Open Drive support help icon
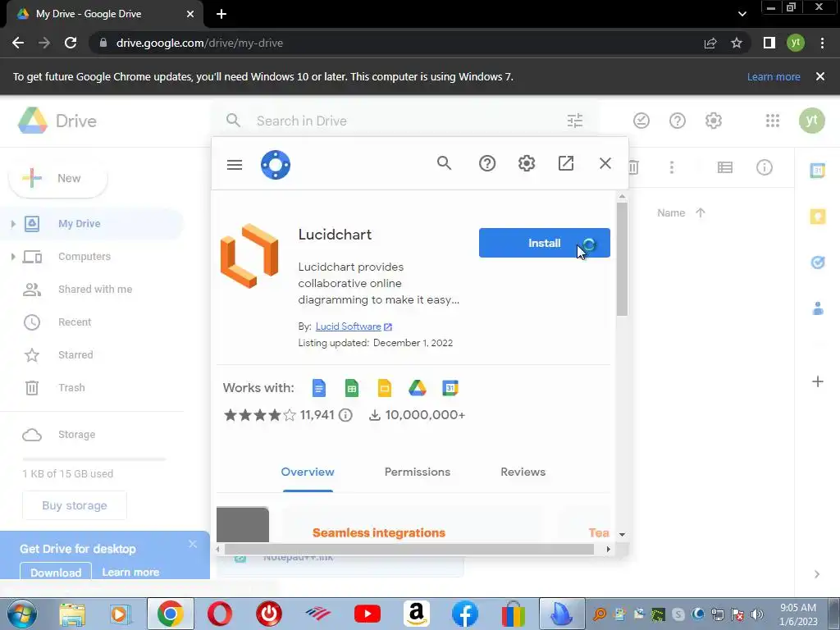 point(677,121)
